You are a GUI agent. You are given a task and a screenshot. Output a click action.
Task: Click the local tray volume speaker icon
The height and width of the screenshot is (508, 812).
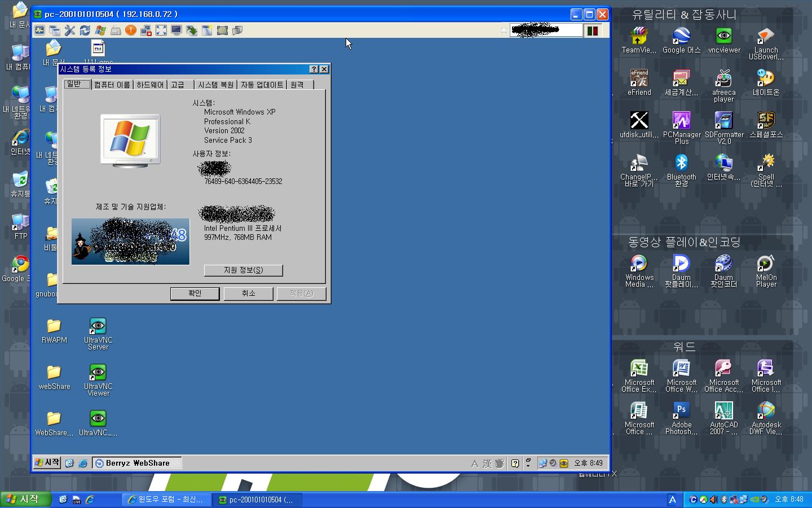(714, 500)
